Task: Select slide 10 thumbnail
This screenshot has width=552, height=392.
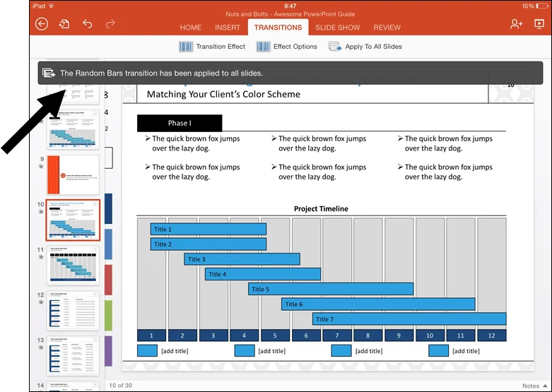Action: point(73,220)
